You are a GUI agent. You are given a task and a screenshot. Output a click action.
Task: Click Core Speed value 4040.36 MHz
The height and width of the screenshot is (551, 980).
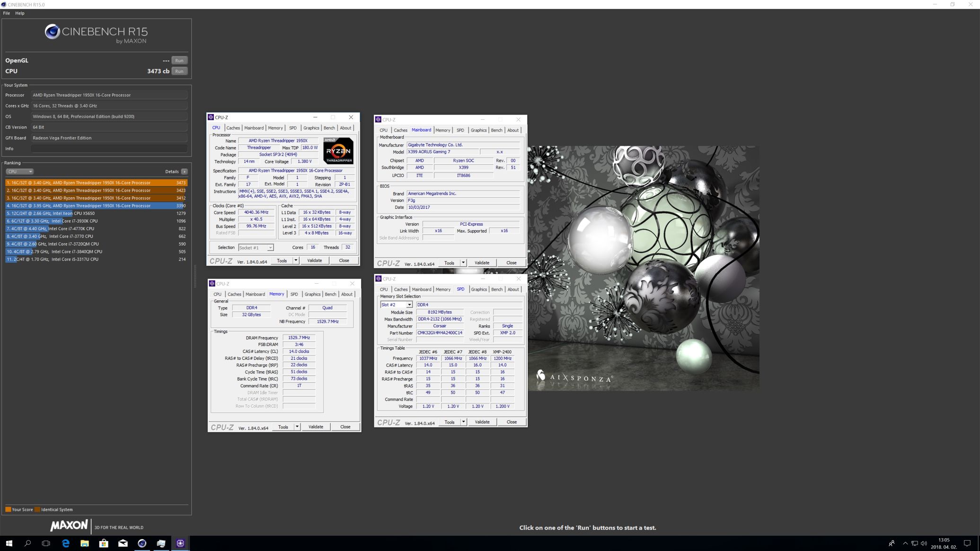pyautogui.click(x=256, y=213)
